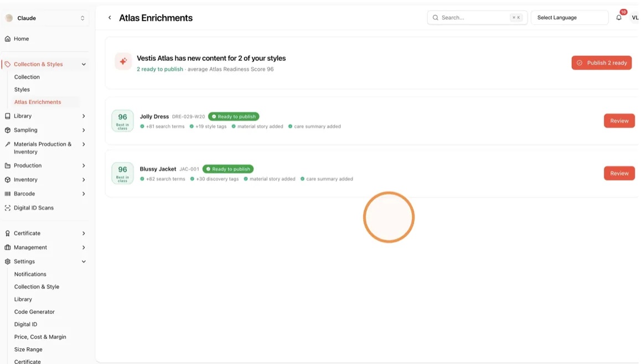The width and height of the screenshot is (641, 364).
Task: Click the Blussy Jacket style name
Action: click(x=158, y=169)
